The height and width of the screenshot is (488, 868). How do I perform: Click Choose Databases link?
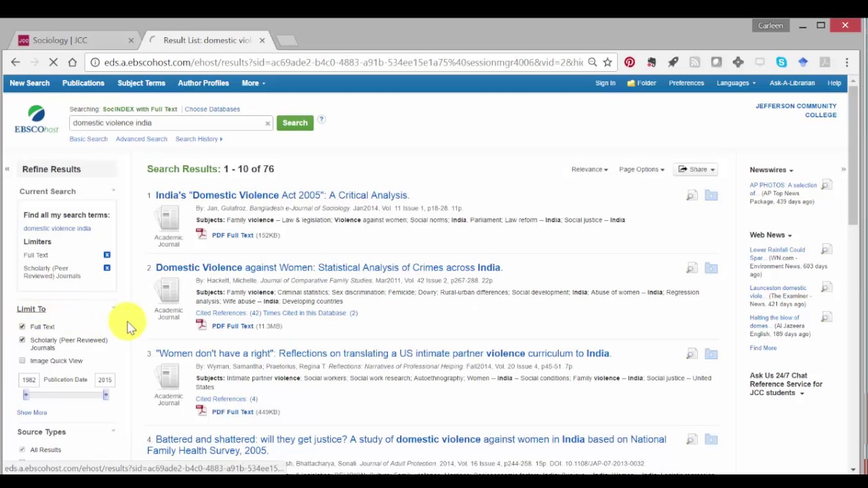[x=212, y=109]
